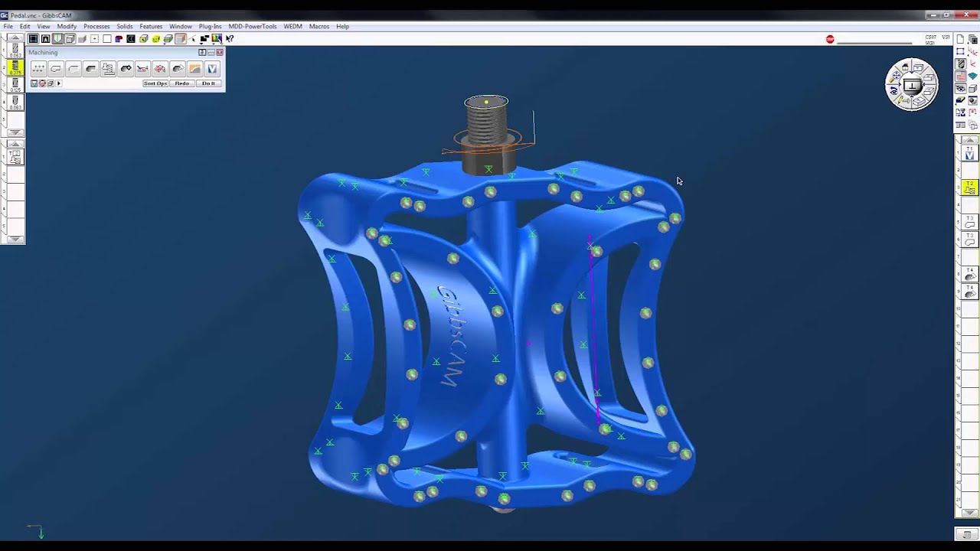Click the context help arrow icon
Viewport: 980px width, 551px height.
(229, 38)
